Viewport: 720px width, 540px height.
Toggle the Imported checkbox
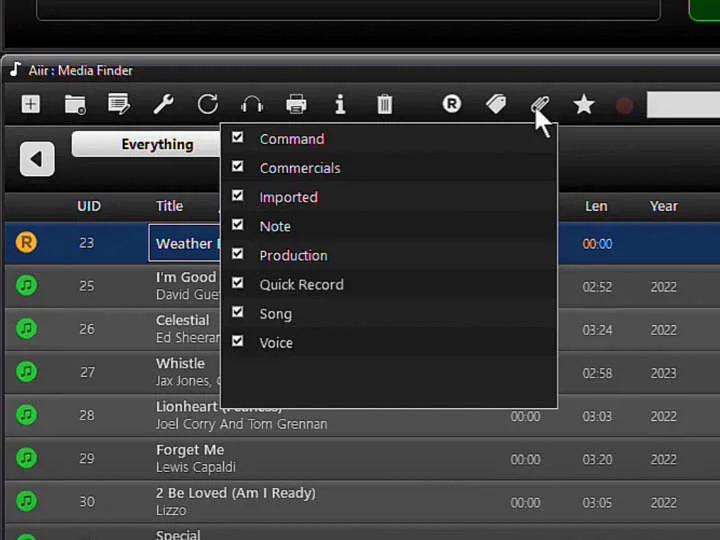[x=237, y=196]
